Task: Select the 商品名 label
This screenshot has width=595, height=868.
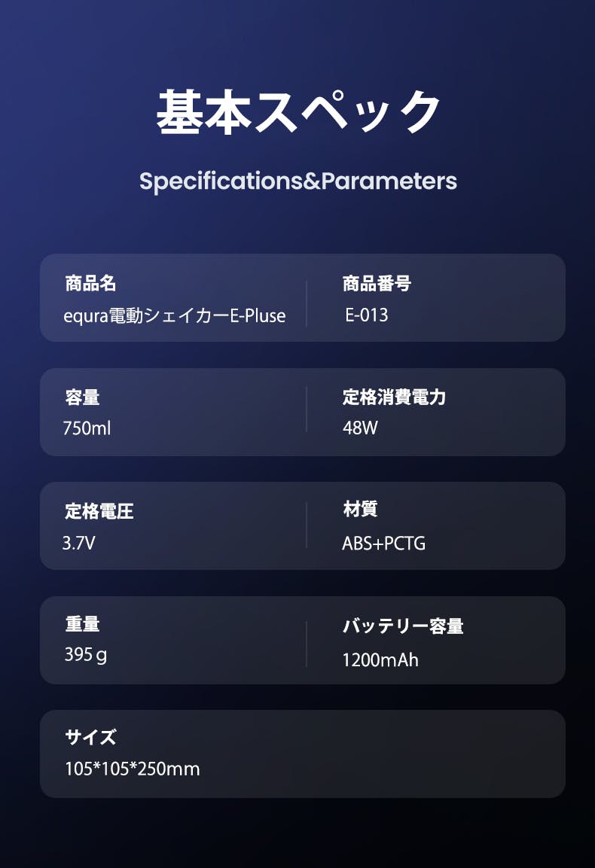Action: (90, 284)
